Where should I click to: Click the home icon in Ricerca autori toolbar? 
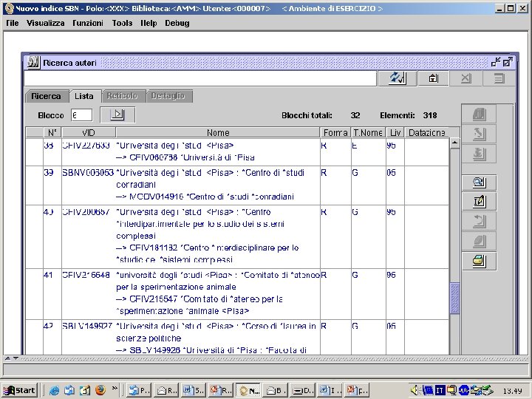point(433,78)
